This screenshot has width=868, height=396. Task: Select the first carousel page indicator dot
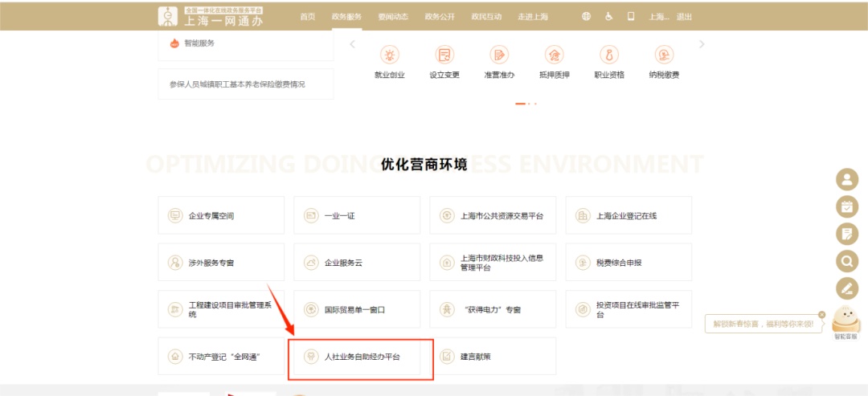520,104
